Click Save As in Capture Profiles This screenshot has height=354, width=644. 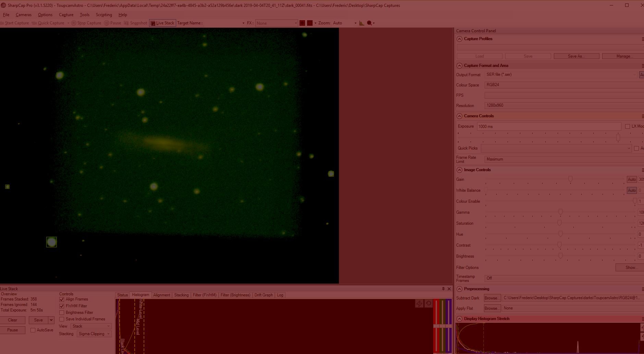pos(576,56)
